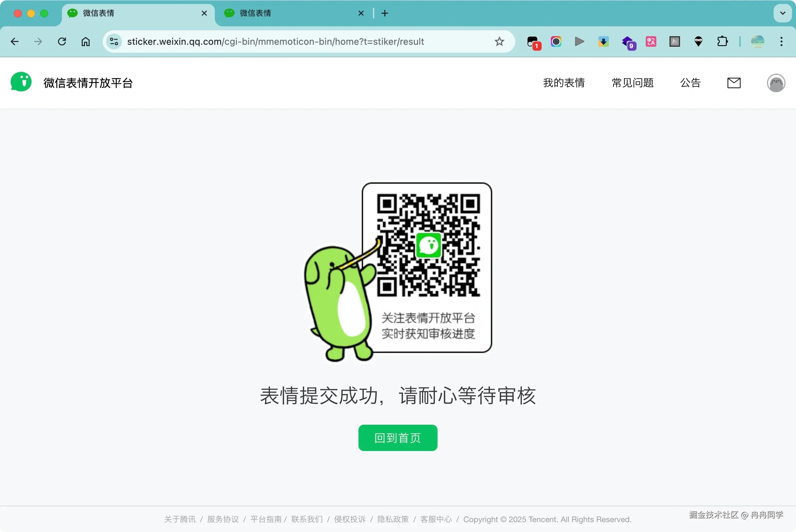Reload the page
Image resolution: width=796 pixels, height=532 pixels.
(x=62, y=41)
